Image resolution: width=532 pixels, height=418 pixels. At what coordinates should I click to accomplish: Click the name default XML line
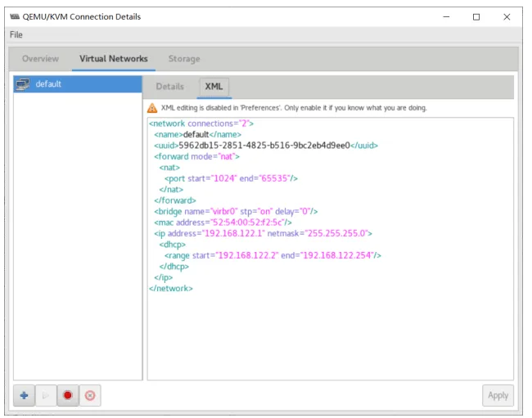click(x=198, y=135)
